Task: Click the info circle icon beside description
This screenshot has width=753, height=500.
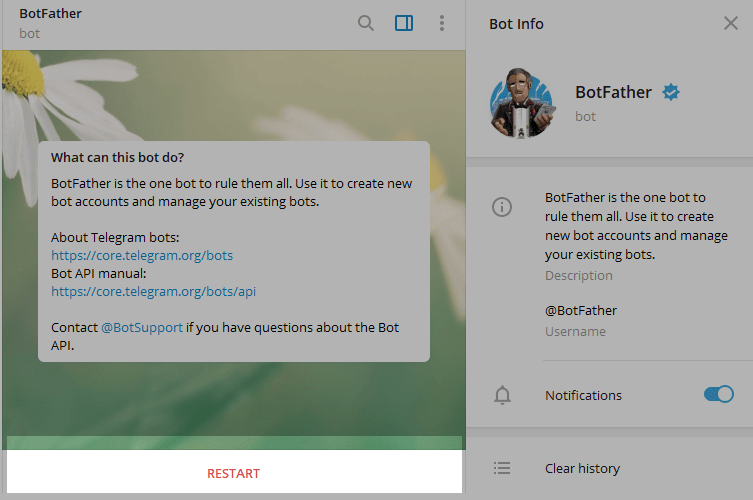Action: coord(502,207)
